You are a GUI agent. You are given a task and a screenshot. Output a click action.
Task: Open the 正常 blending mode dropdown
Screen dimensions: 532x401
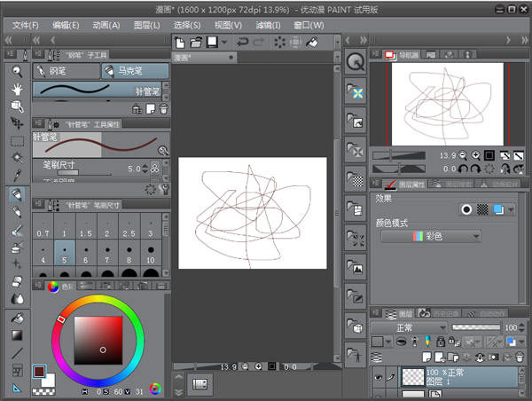tap(409, 327)
